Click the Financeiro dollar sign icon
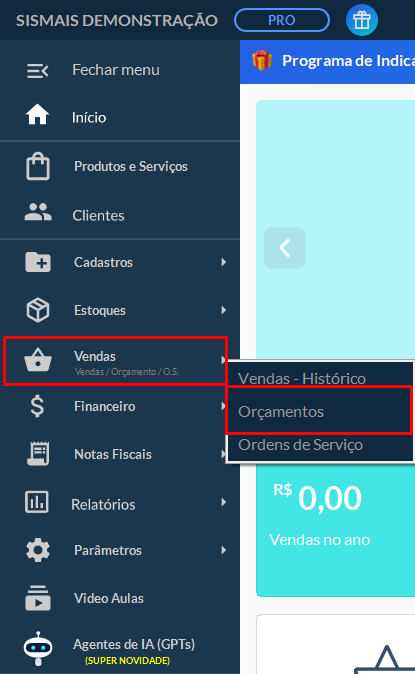Viewport: 415px width, 674px height. (x=37, y=406)
